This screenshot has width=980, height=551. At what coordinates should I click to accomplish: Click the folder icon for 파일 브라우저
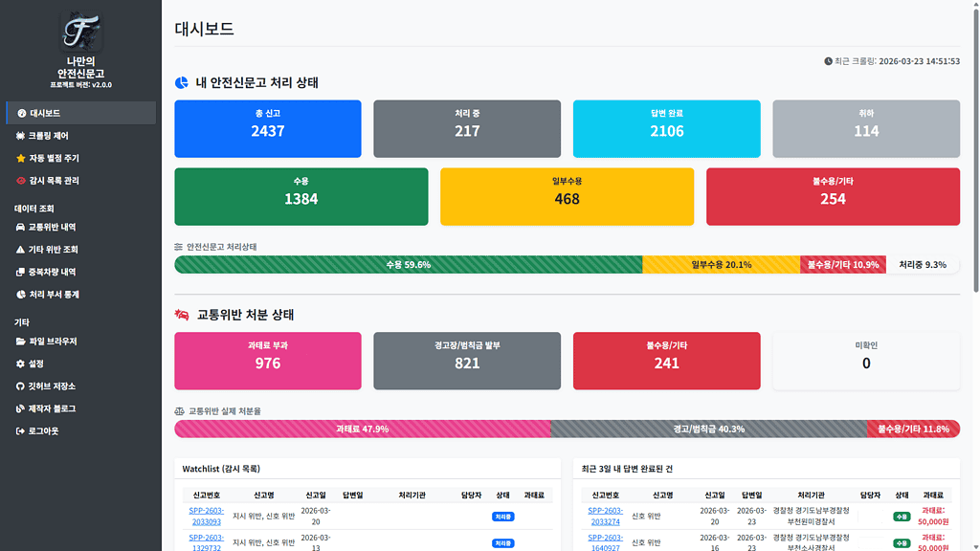pyautogui.click(x=21, y=342)
